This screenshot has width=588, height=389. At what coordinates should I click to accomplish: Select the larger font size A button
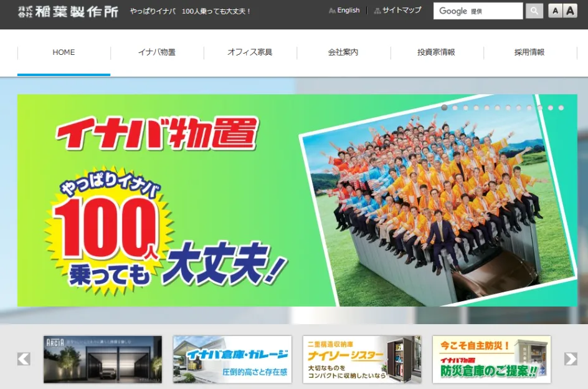pos(570,11)
